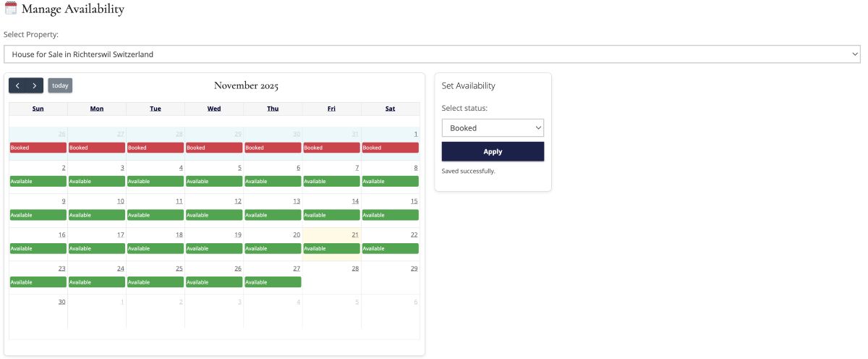Choose day number 29 on Saturday
This screenshot has height=359, width=868.
click(414, 269)
